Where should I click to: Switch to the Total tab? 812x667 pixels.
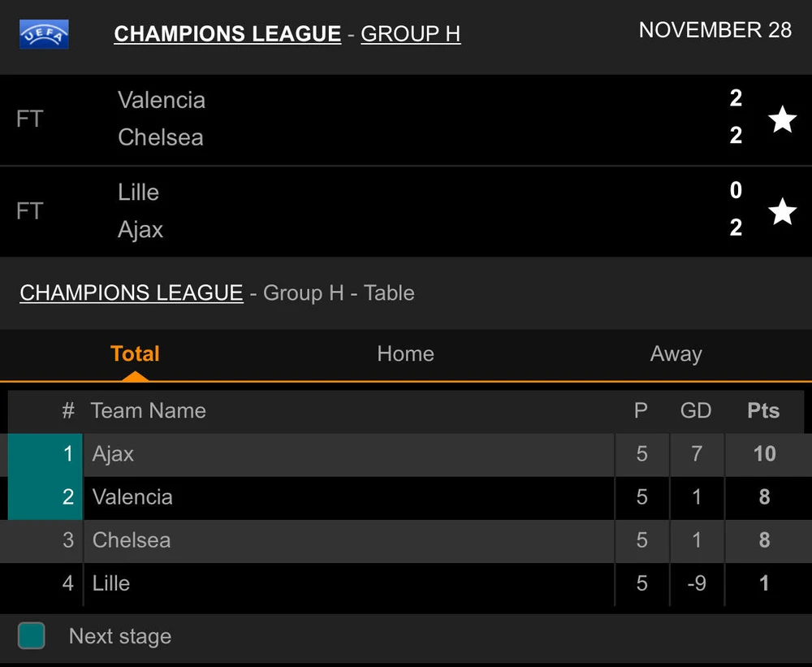pyautogui.click(x=135, y=354)
